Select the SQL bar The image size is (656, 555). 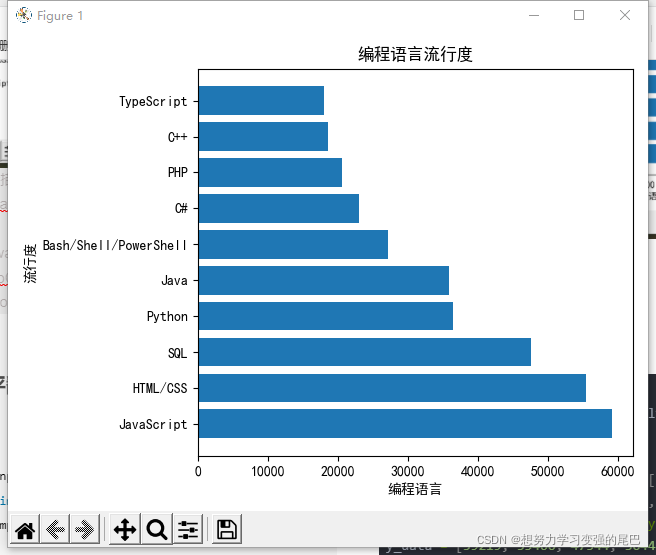(365, 352)
